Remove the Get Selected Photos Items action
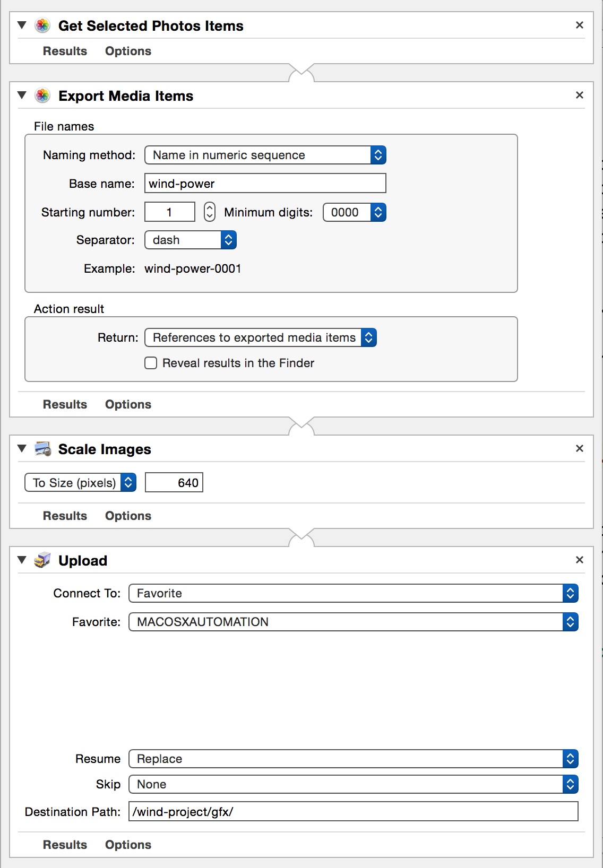The width and height of the screenshot is (603, 868). (580, 25)
